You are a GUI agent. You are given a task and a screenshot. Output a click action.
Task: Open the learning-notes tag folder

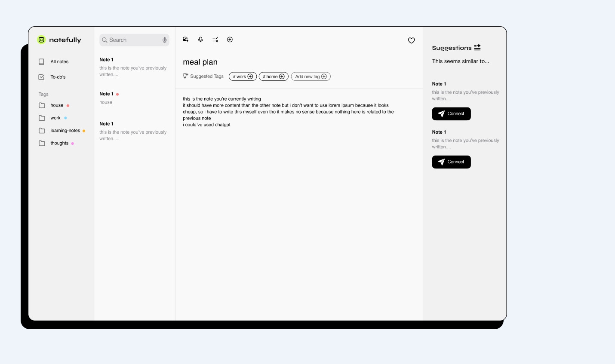[65, 131]
